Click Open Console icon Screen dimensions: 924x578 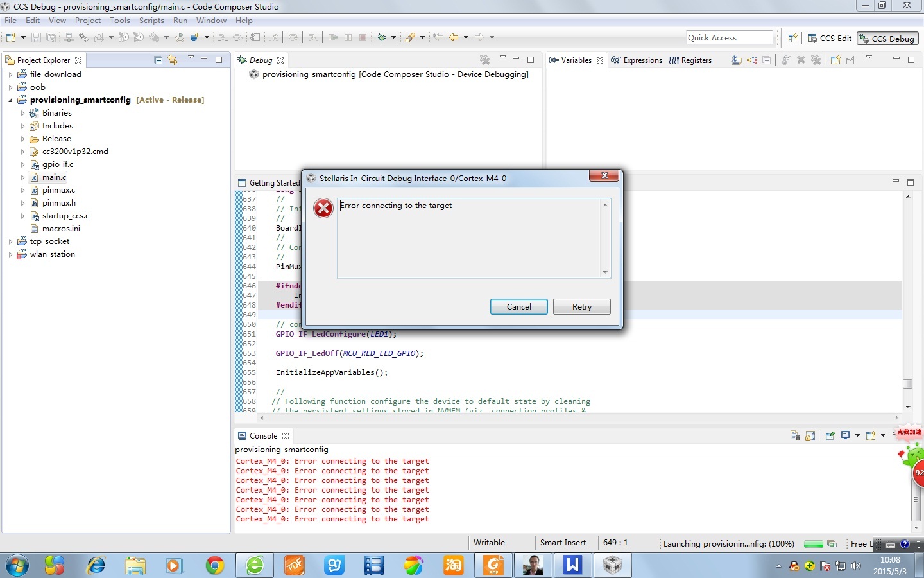[871, 435]
